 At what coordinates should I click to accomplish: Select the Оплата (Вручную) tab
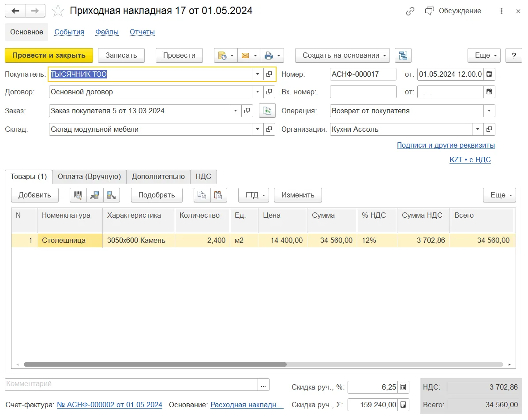pos(89,177)
